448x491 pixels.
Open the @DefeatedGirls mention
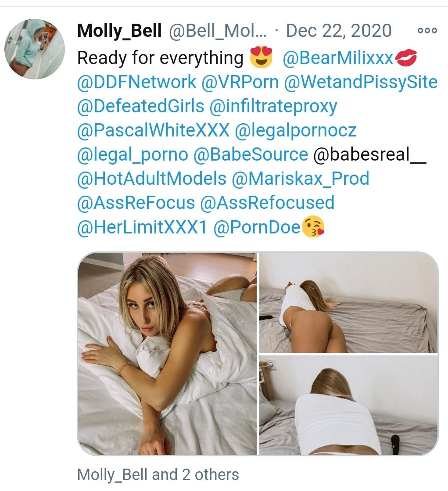click(140, 106)
